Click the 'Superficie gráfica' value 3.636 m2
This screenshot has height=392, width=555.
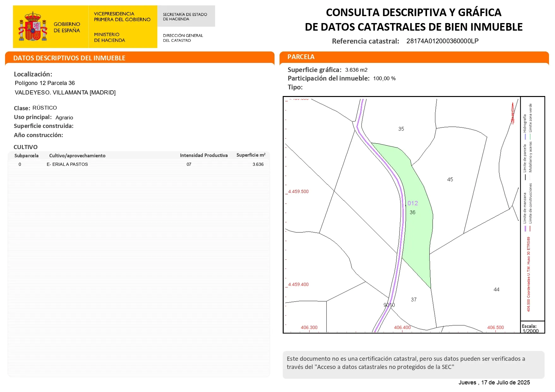point(356,70)
